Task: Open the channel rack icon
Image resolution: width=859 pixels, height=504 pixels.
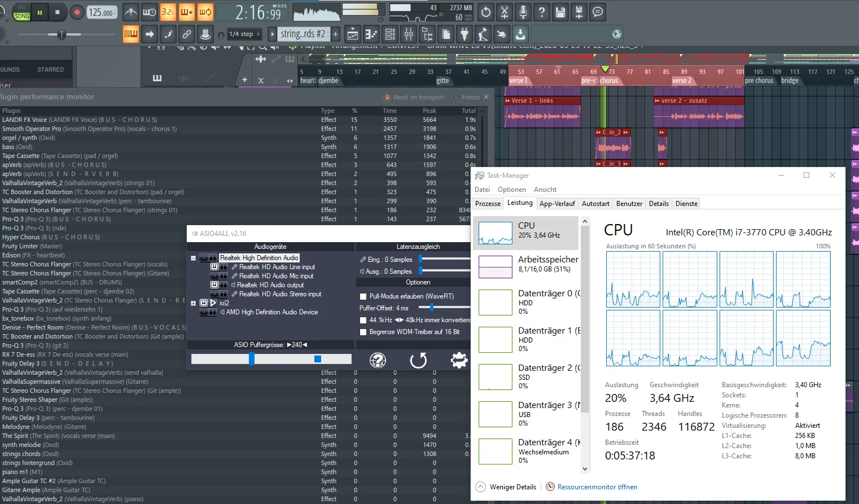Action: 390,34
